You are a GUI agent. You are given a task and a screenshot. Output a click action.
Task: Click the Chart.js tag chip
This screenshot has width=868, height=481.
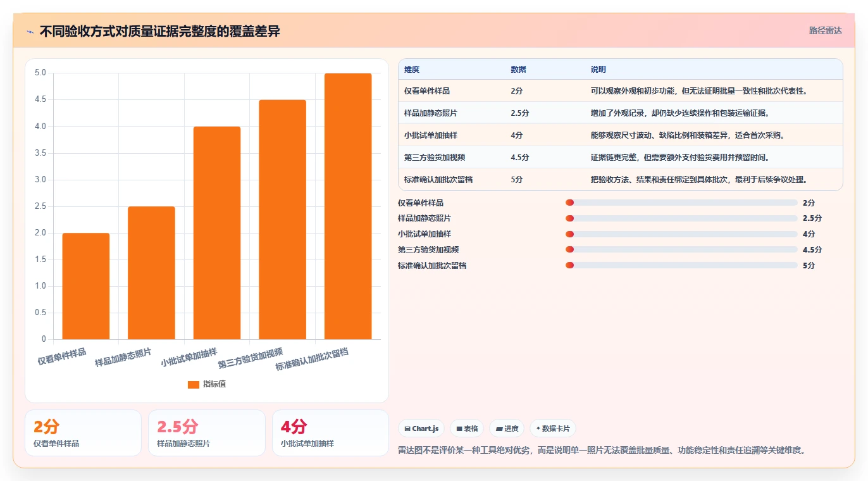[x=421, y=428]
